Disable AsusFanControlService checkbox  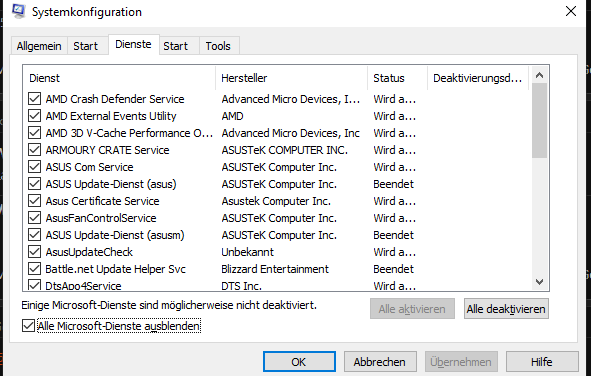pyautogui.click(x=34, y=218)
